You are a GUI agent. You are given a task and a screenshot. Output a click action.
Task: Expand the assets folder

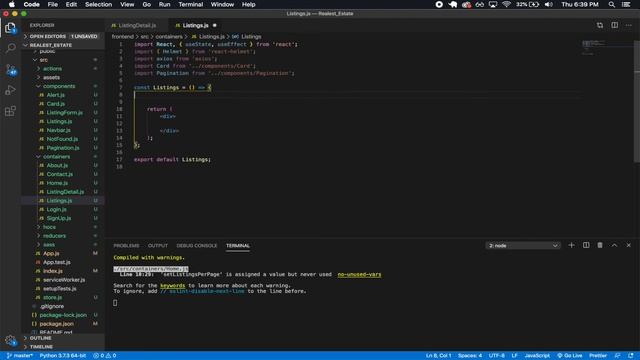(51, 77)
